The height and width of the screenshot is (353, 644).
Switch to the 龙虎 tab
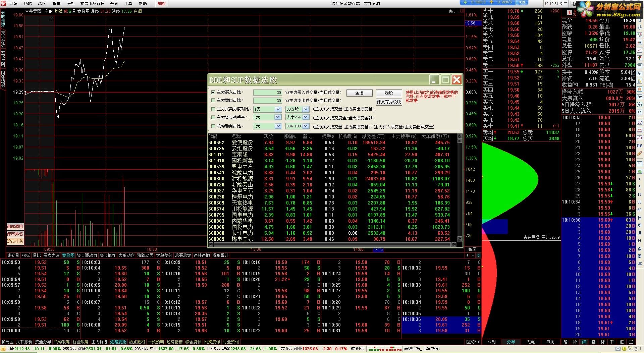point(531,342)
